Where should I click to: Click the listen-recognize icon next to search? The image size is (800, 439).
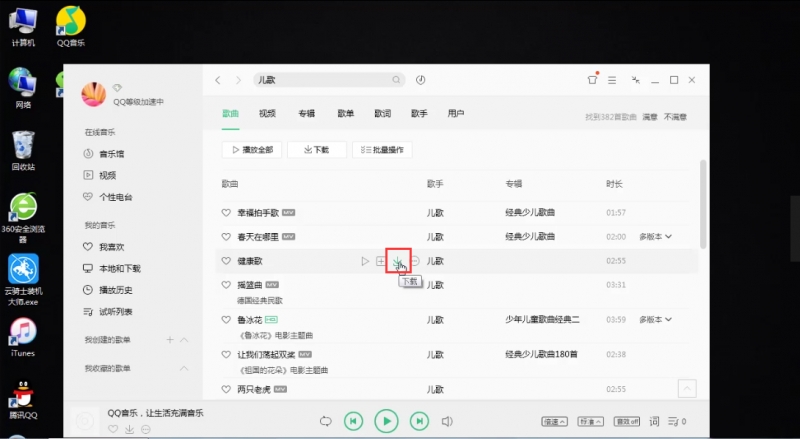(x=420, y=80)
